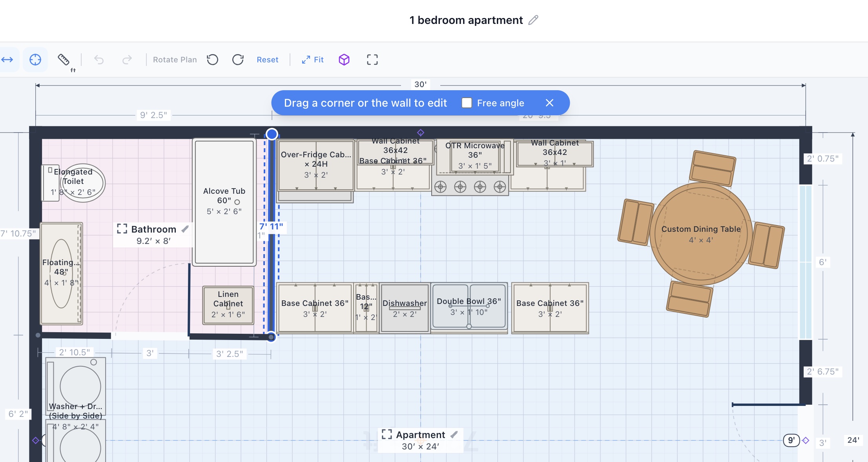
Task: Focus the Apartment room bracket icon
Action: tap(387, 434)
